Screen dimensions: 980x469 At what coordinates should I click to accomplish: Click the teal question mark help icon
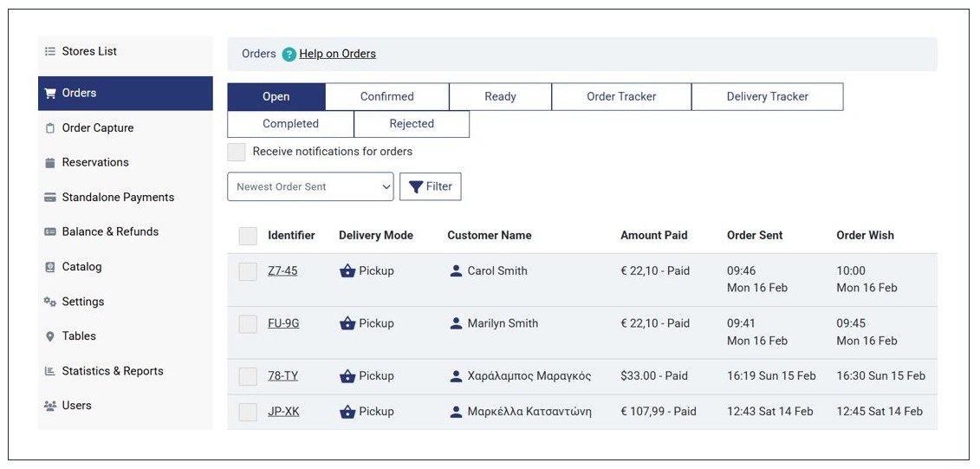pos(289,55)
